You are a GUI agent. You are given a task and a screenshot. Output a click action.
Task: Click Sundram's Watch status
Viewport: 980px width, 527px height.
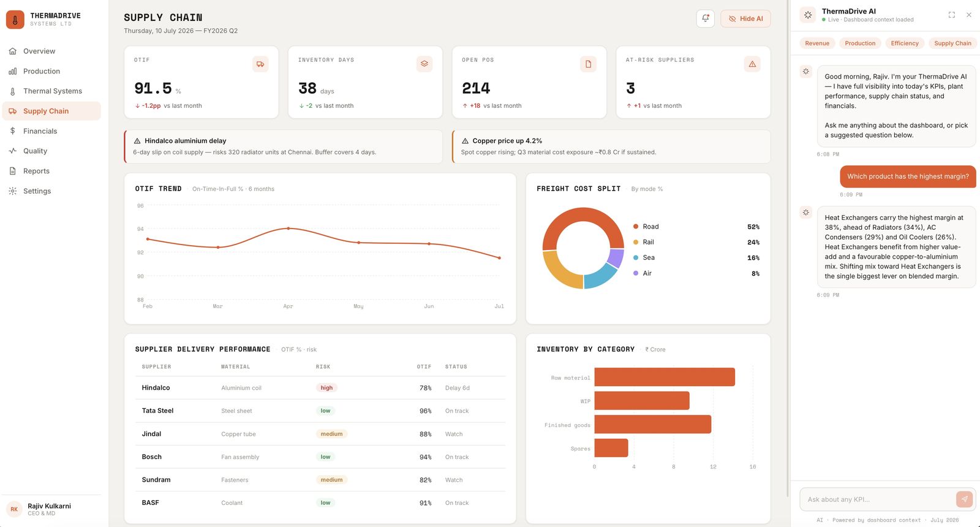[x=454, y=480]
